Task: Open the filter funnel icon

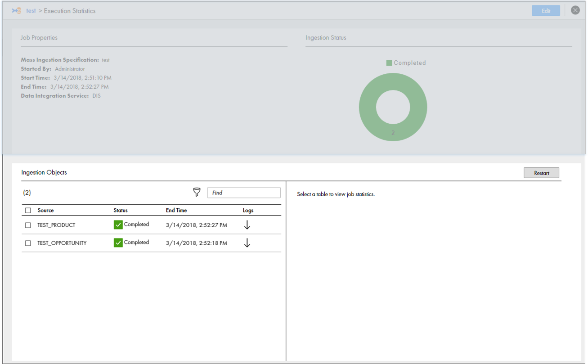Action: 197,192
